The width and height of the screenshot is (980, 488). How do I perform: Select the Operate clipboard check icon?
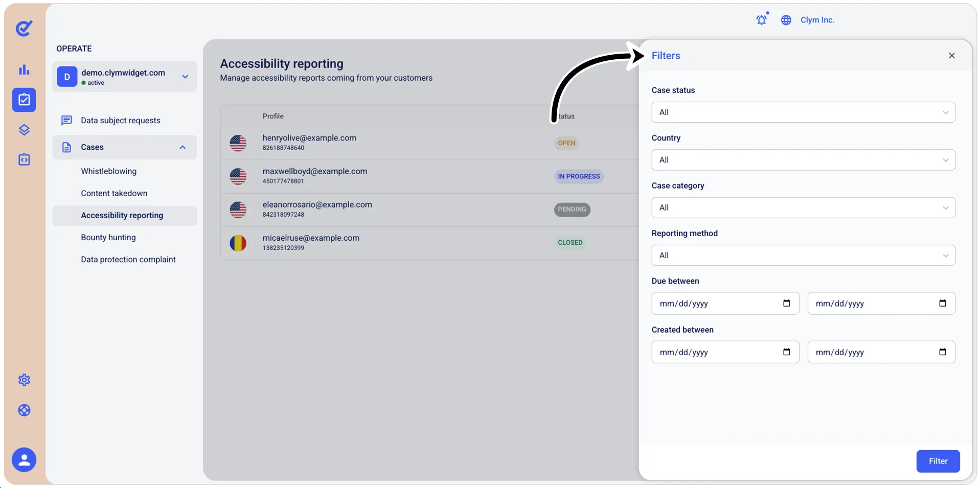(x=24, y=100)
